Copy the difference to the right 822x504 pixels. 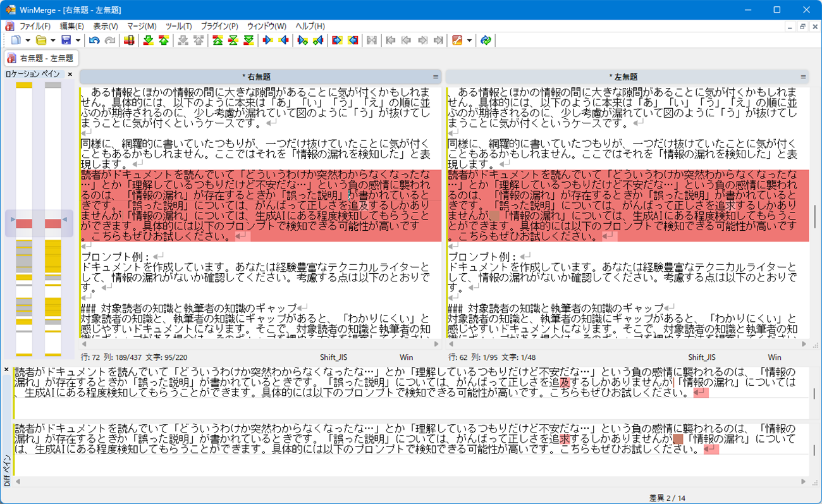click(267, 40)
